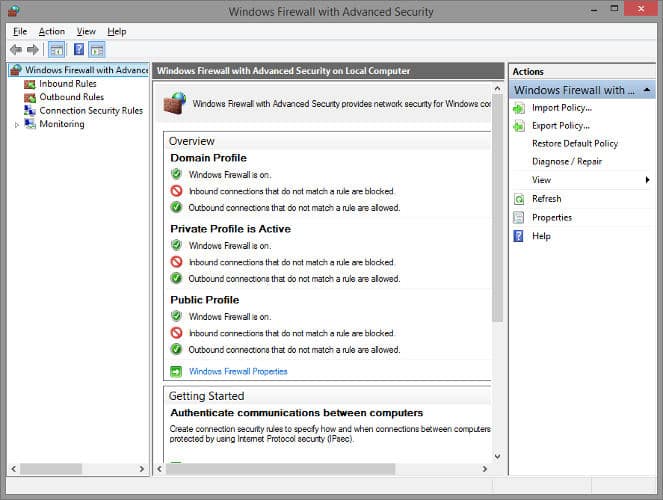Open the View menu
The width and height of the screenshot is (663, 500).
[x=86, y=31]
